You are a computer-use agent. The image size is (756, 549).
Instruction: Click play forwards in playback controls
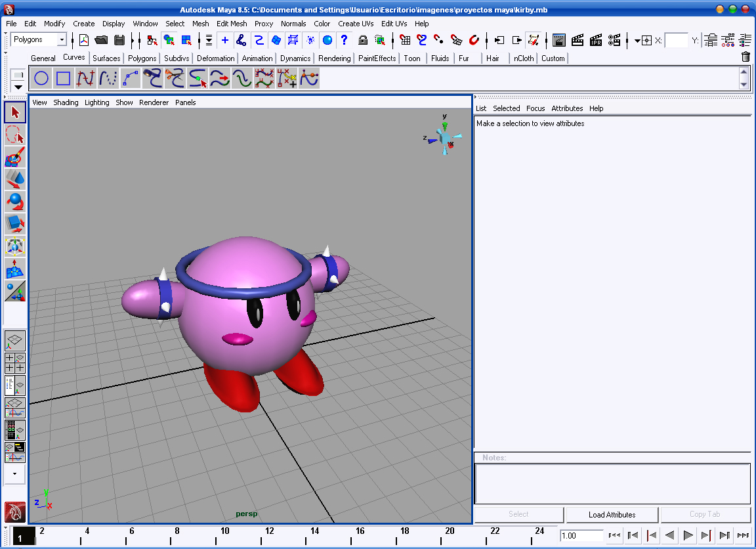tap(688, 535)
